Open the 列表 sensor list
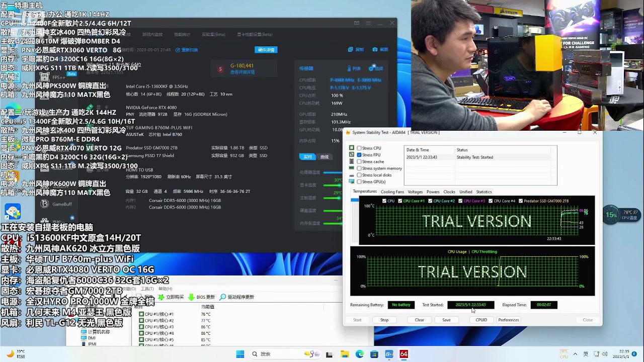Viewport: 644px width, 362px height. [354, 68]
